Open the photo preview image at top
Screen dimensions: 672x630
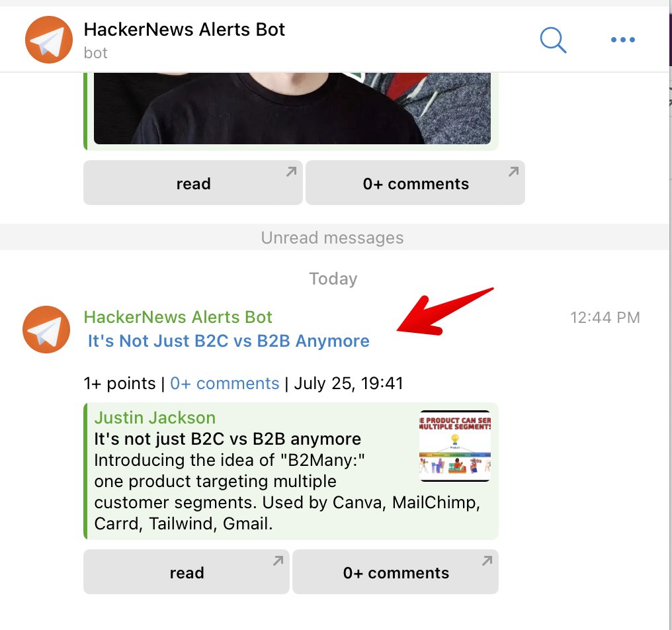pos(292,108)
